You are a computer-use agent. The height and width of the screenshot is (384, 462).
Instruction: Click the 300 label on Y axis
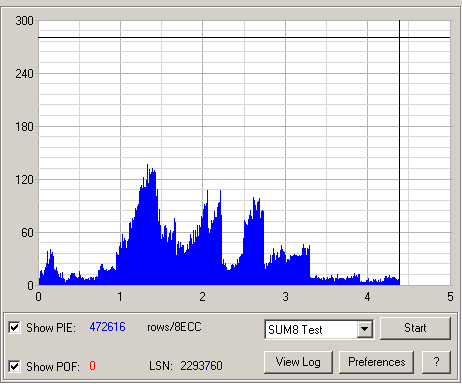(x=24, y=21)
